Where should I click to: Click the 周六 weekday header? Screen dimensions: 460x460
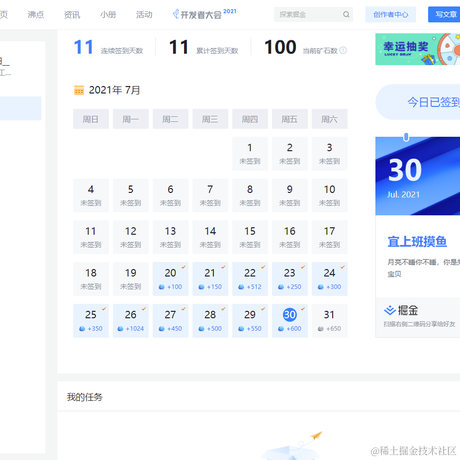(x=329, y=119)
